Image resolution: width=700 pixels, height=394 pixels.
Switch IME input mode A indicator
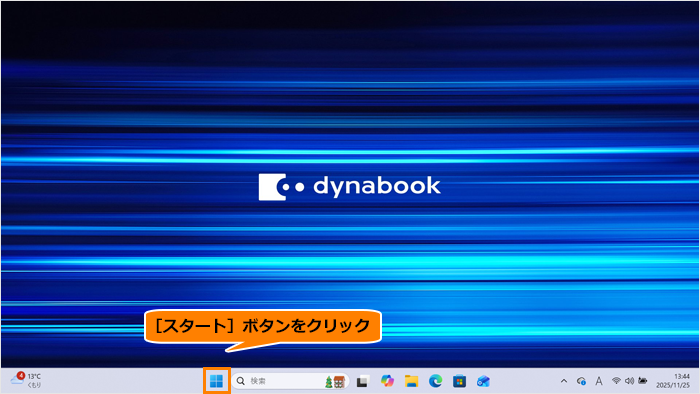599,381
